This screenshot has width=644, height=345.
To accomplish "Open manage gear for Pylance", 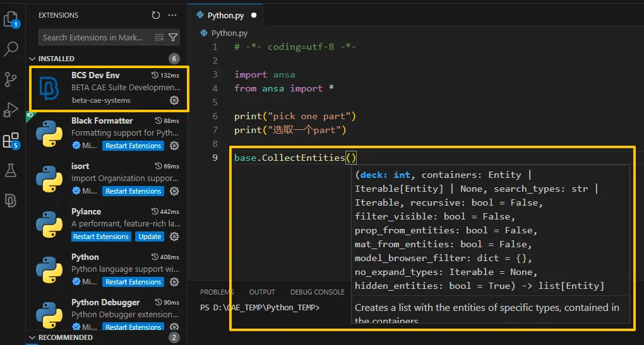I will [174, 237].
